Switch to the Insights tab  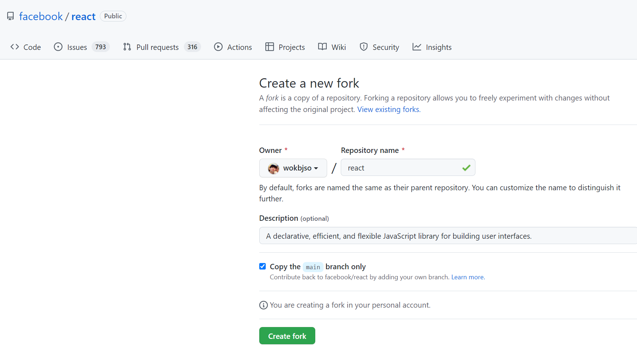click(x=432, y=47)
